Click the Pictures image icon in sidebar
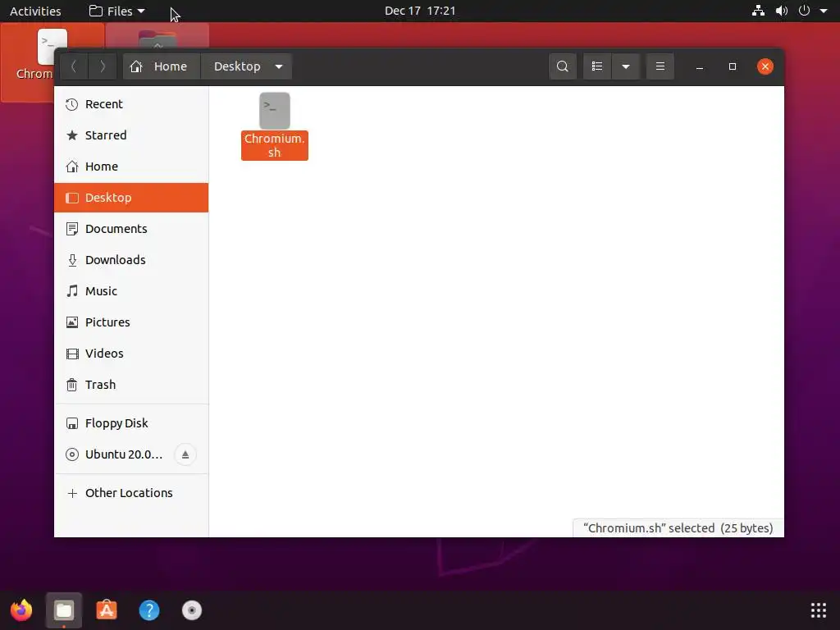Viewport: 840px width, 630px height. tap(72, 322)
